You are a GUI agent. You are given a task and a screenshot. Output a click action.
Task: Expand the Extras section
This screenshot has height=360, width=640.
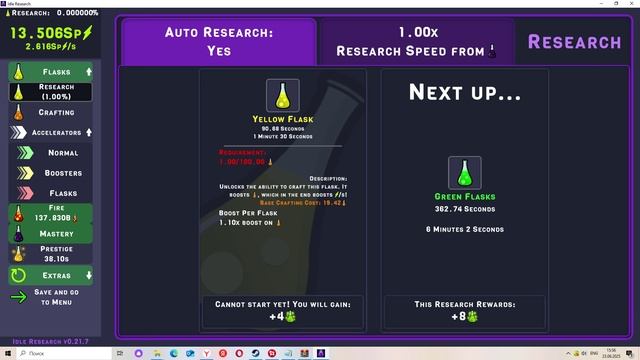51,276
